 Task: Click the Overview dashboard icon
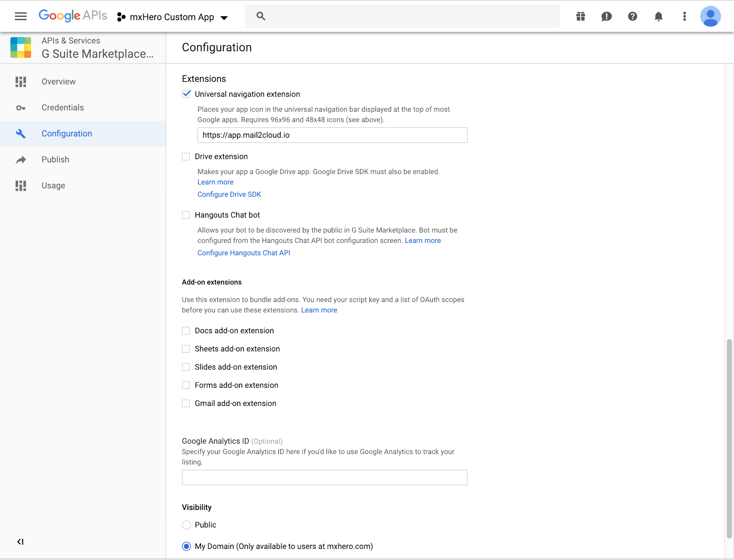point(21,82)
